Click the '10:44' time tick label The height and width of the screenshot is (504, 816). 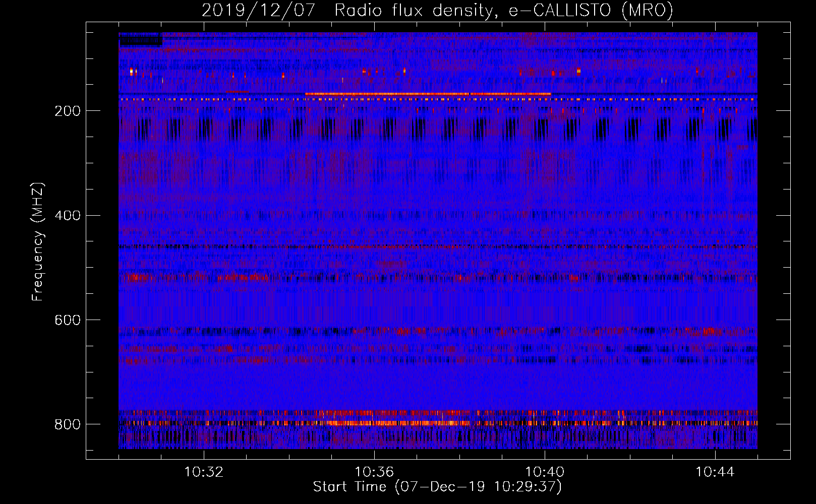715,472
